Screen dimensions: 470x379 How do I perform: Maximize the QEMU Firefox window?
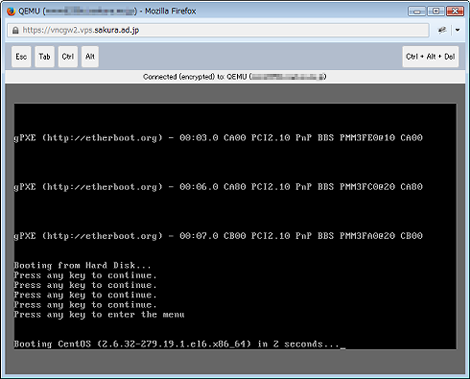(x=436, y=11)
